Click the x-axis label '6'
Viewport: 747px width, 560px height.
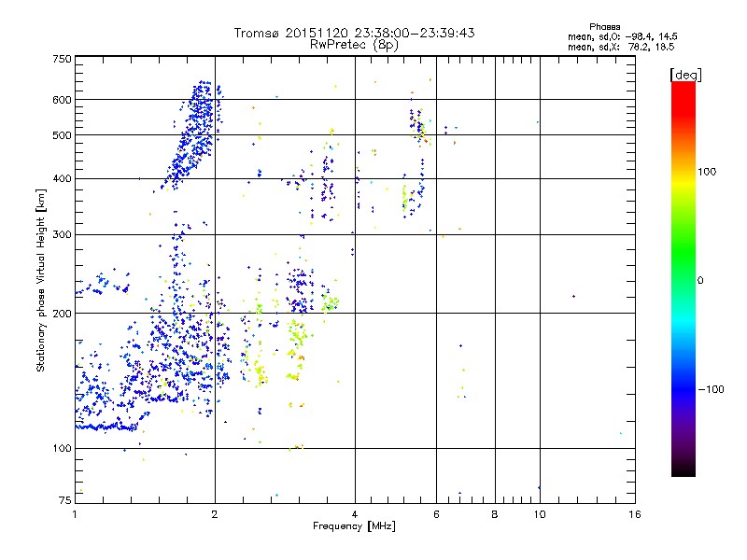pos(436,514)
